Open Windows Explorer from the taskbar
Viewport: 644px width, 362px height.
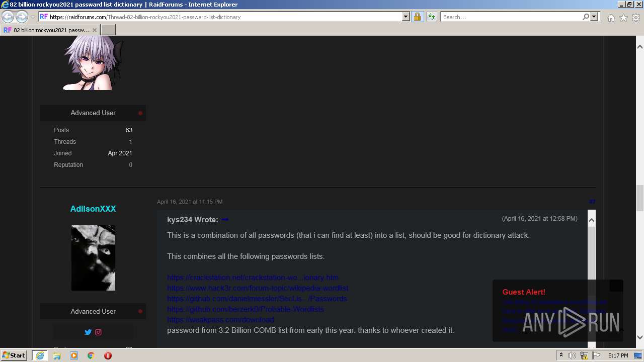pos(57,355)
